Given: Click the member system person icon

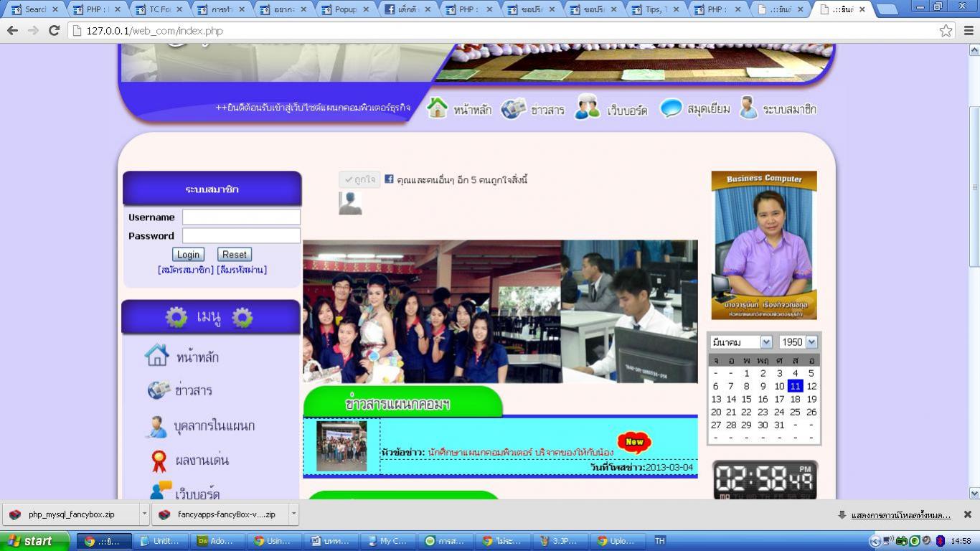Looking at the screenshot, I should click(x=748, y=108).
